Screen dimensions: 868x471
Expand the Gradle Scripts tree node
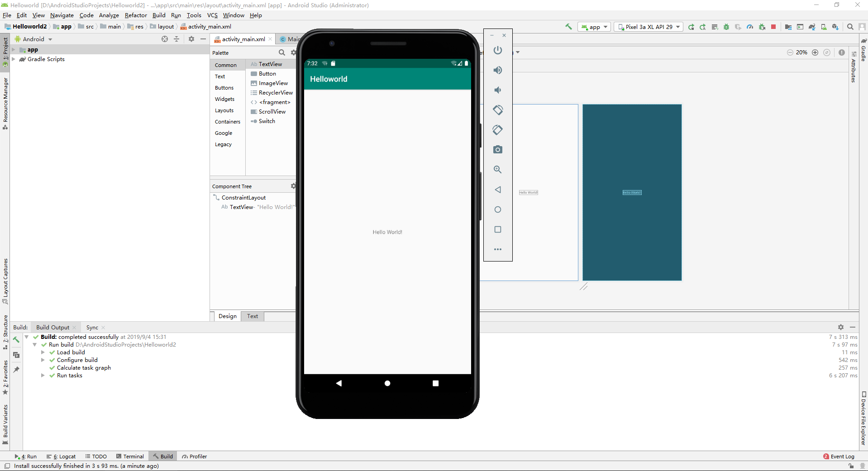14,59
